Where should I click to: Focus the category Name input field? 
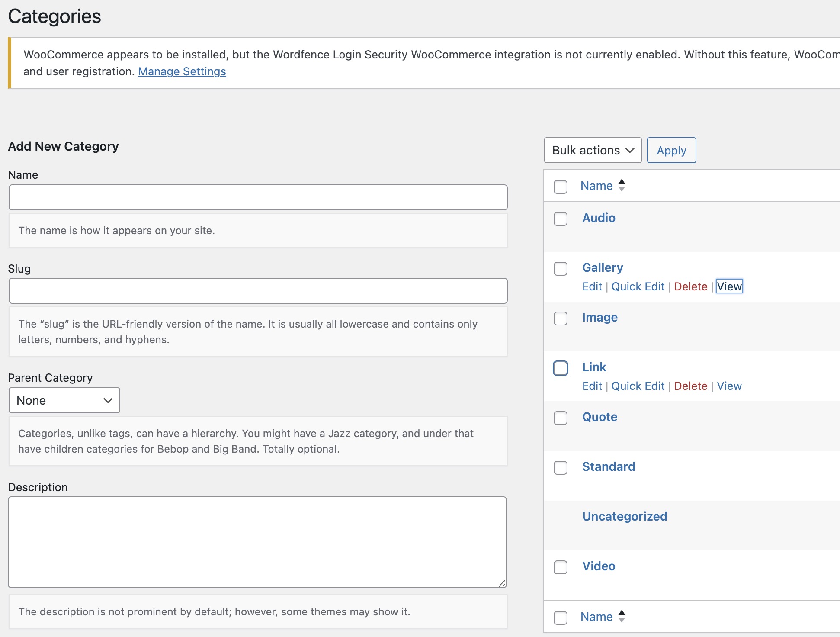point(258,198)
